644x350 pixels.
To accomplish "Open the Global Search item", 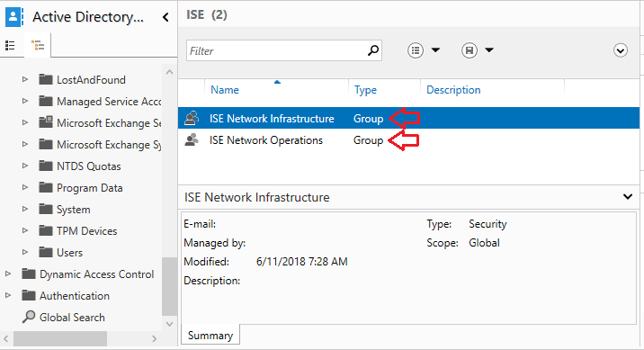I will coord(72,318).
